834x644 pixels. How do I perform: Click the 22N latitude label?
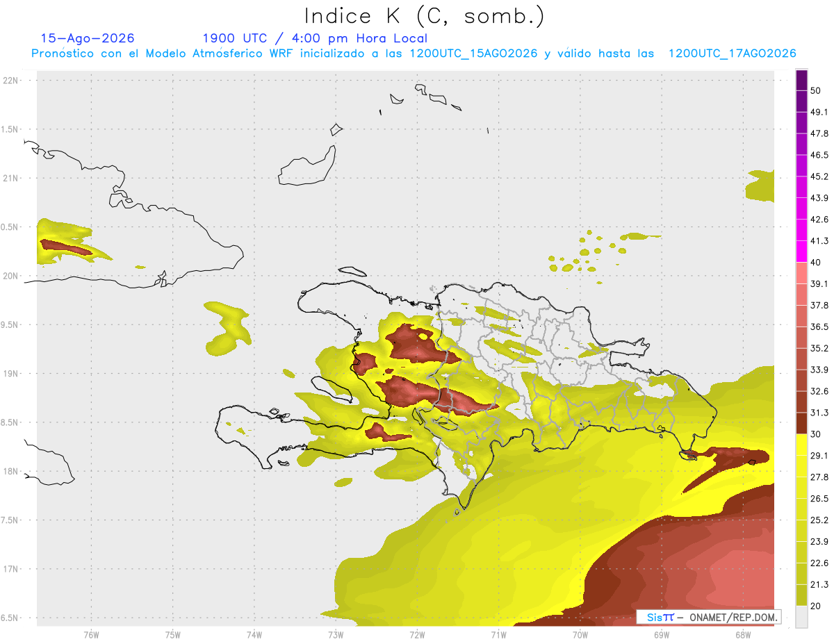pyautogui.click(x=11, y=80)
